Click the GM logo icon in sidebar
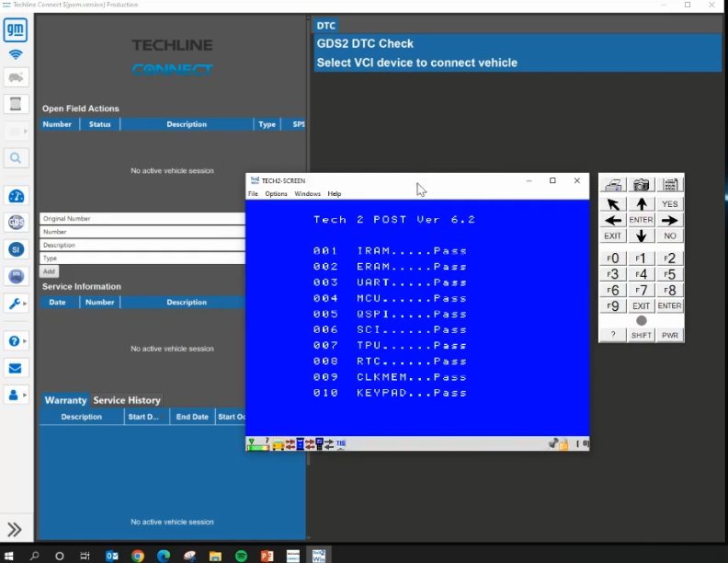Screen dimensions: 728x563 pyautogui.click(x=16, y=29)
